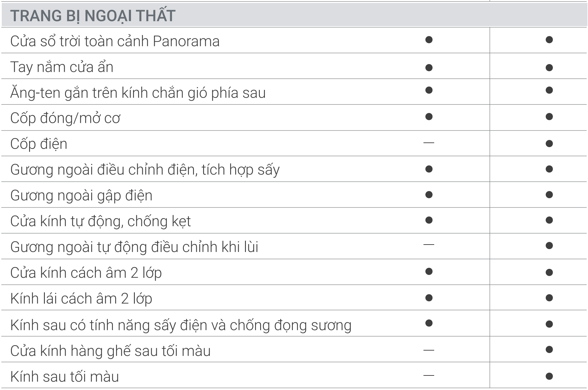Screen dimensions: 588x390
Task: Click the first-column dot for "Ăng-ten gắn trên kính" row
Action: click(429, 90)
